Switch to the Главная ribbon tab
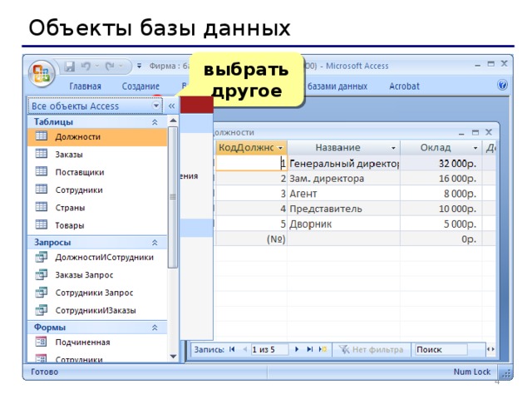The width and height of the screenshot is (532, 399). tap(85, 86)
